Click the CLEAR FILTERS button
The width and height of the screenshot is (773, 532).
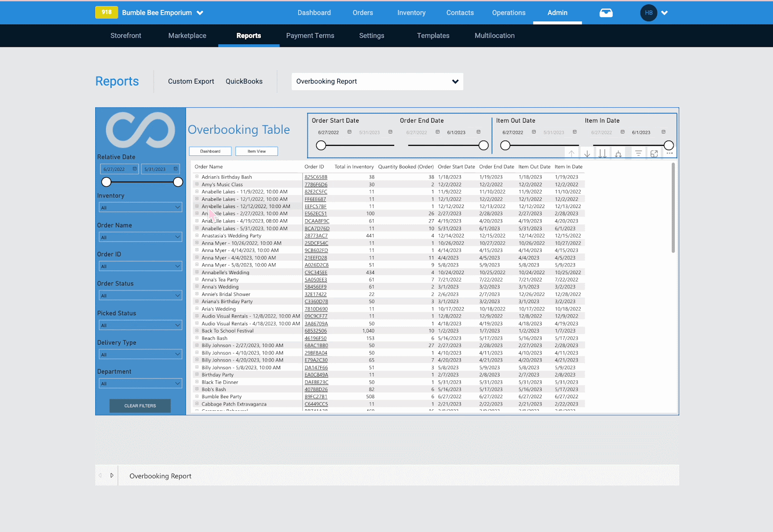[x=140, y=406]
